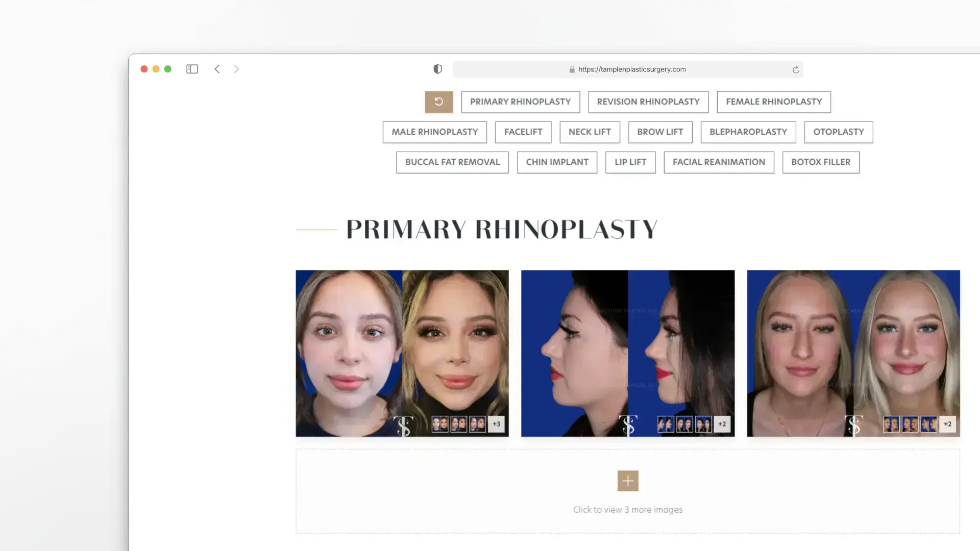Switch to the FEMALE RHINOPLASTY tab
Image resolution: width=980 pixels, height=551 pixels.
(x=773, y=102)
